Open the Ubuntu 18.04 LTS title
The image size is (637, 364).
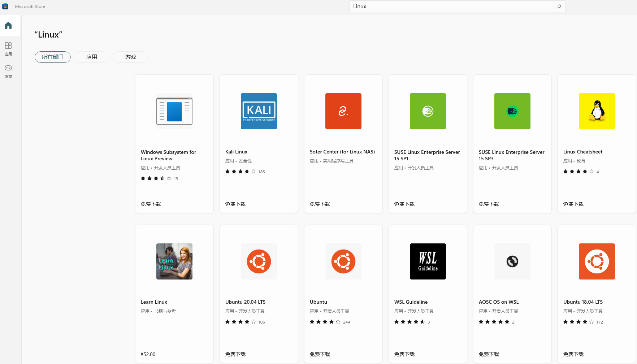(583, 302)
